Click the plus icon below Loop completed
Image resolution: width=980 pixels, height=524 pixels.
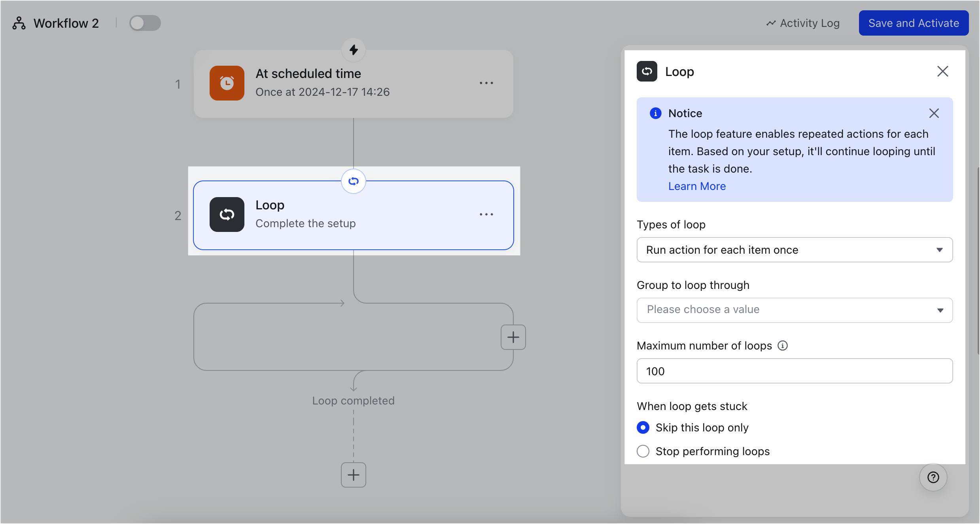[x=353, y=475]
